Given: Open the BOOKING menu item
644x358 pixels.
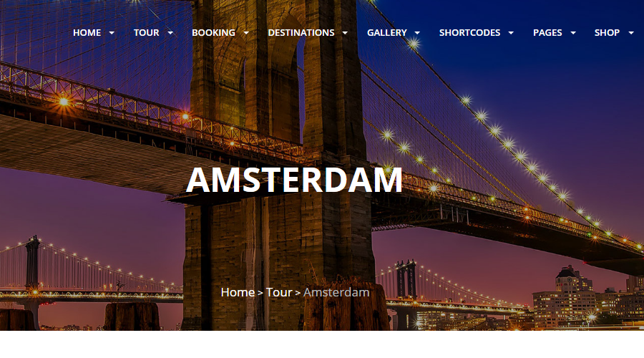Looking at the screenshot, I should click(213, 32).
